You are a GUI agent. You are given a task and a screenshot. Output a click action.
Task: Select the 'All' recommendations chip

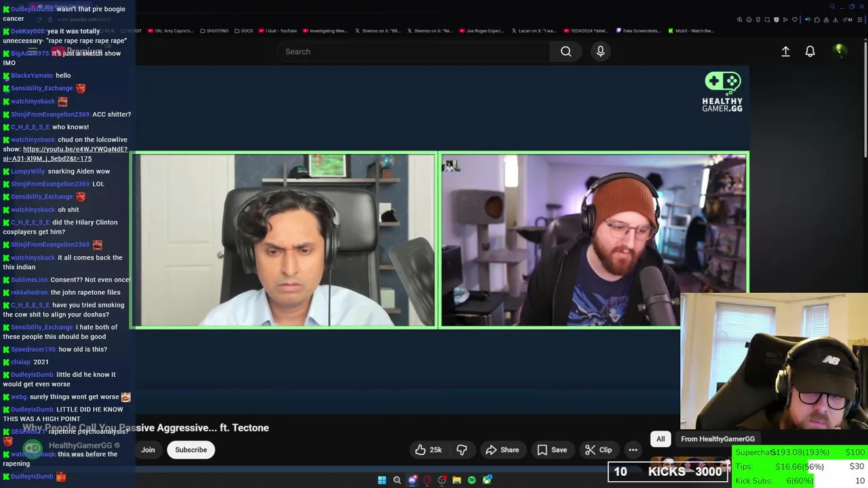[x=660, y=439]
